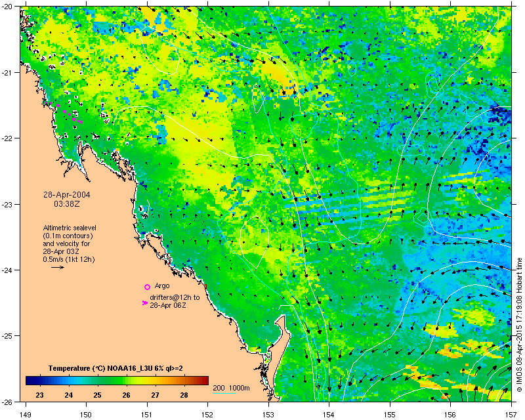Click the 'Argo' legend label

point(162,286)
